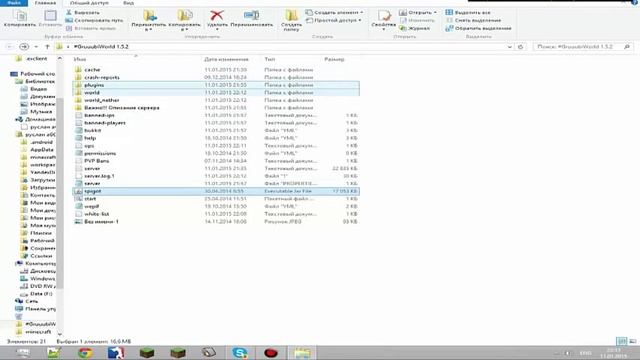Click Выделить все in ribbon
The width and height of the screenshot is (640, 360).
tap(468, 12)
